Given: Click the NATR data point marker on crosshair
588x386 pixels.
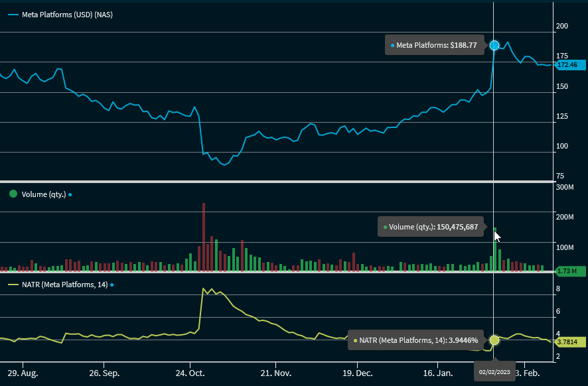Looking at the screenshot, I should click(x=494, y=340).
